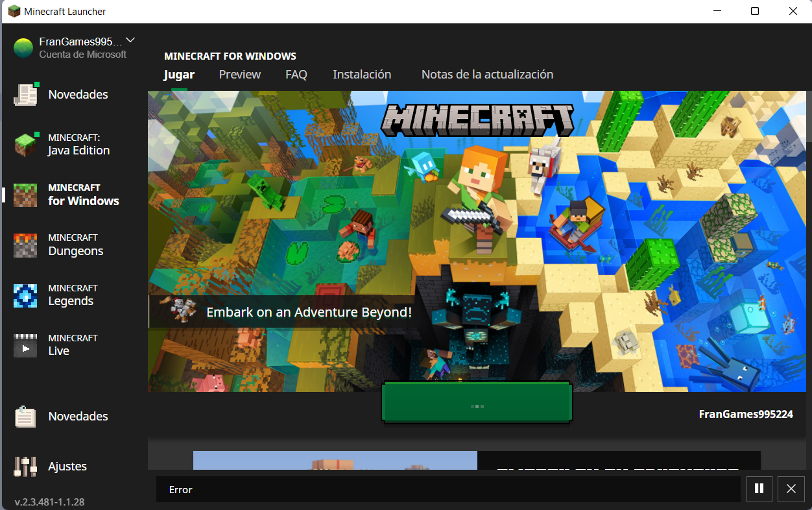Viewport: 812px width, 510px height.
Task: Click the Minecraft Launcher title bar icon
Action: tap(14, 11)
